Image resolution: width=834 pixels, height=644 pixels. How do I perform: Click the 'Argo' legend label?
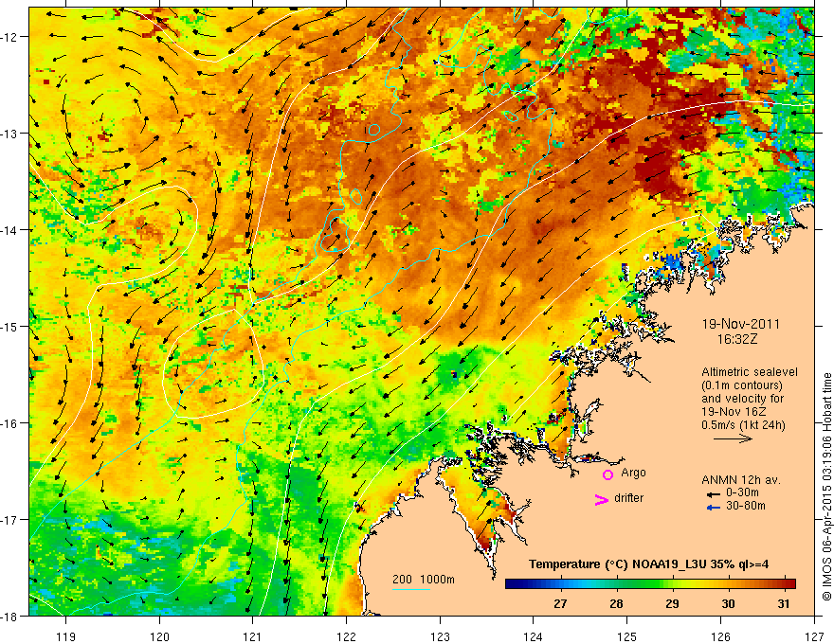[x=633, y=473]
